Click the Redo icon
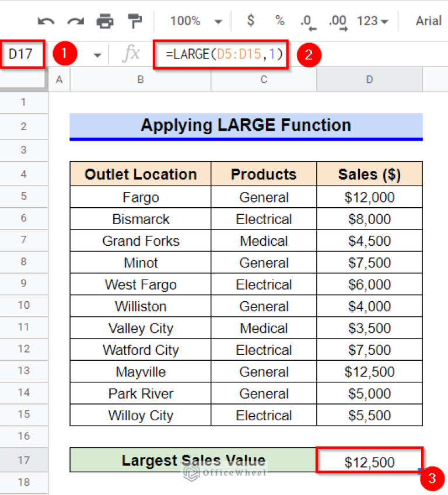Viewport: 448px width, 495px height. coord(75,20)
